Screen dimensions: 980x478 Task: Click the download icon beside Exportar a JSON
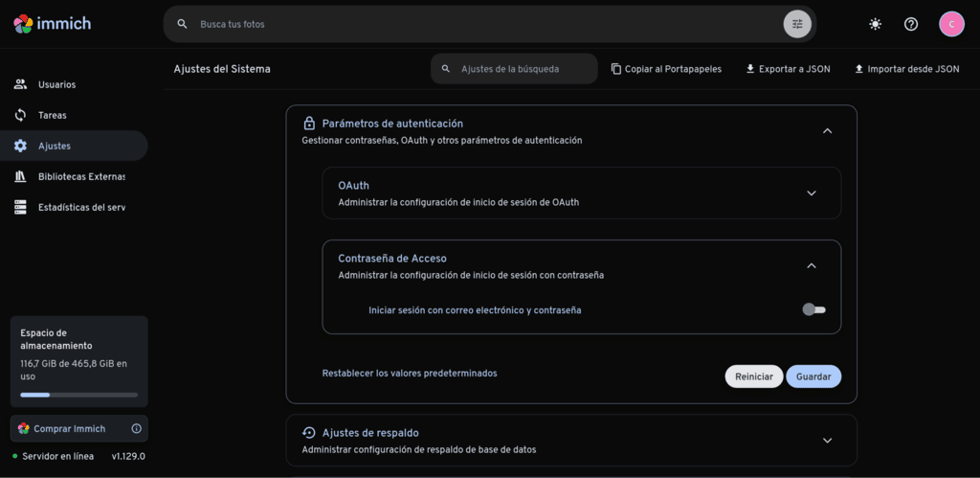(x=750, y=69)
